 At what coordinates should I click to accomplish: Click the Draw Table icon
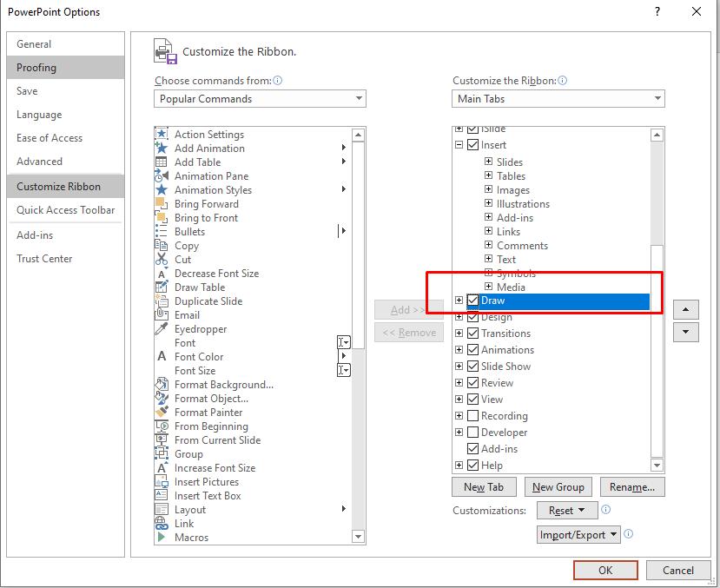pyautogui.click(x=162, y=287)
